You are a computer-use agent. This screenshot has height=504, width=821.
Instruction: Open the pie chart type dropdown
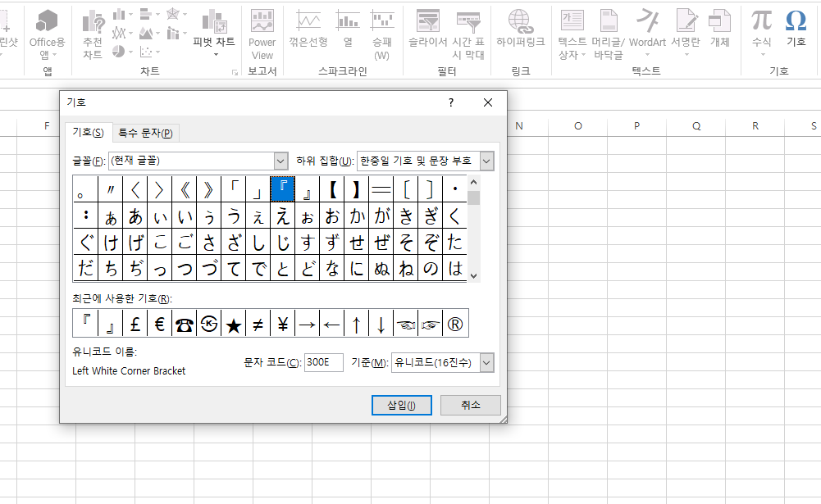coord(123,52)
